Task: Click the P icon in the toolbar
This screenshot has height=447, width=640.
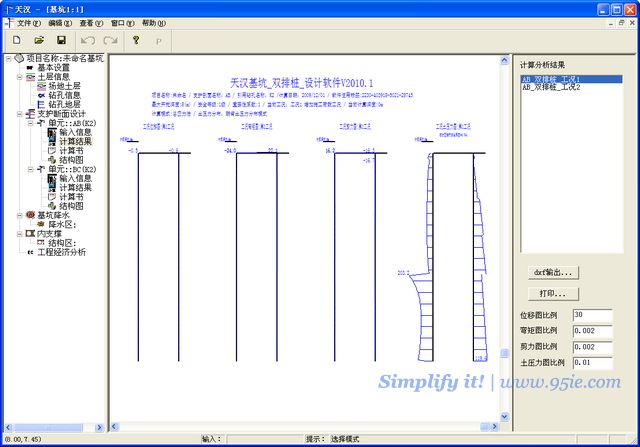Action: (158, 40)
